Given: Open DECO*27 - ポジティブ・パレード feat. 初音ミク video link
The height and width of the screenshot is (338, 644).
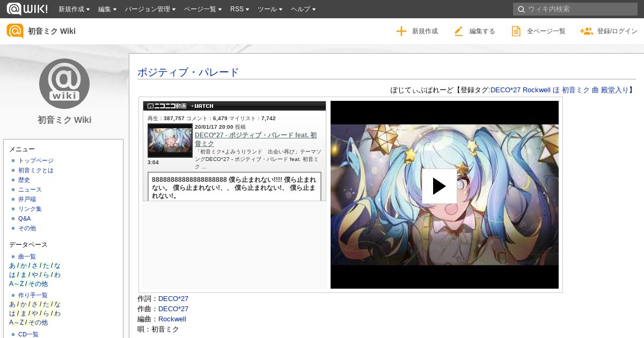Looking at the screenshot, I should tap(255, 139).
